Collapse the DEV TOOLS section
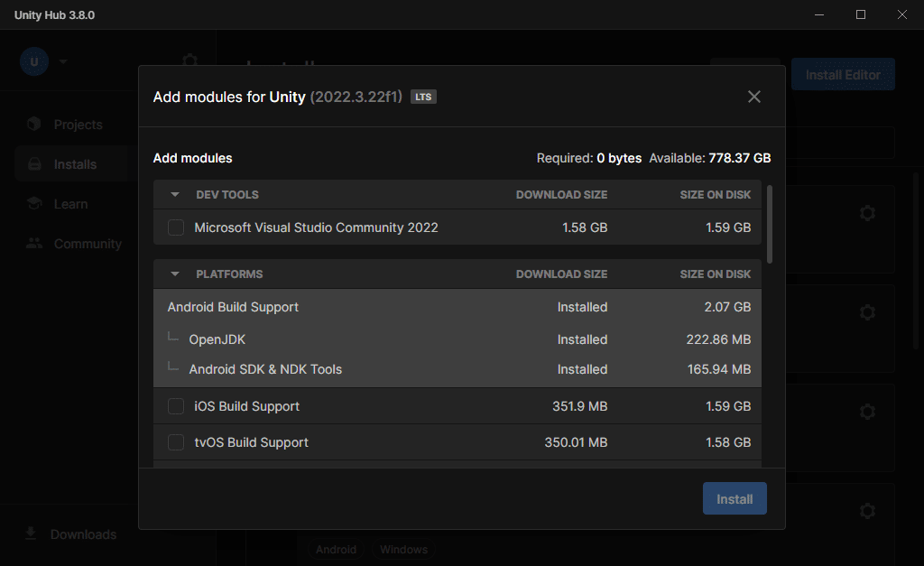This screenshot has width=924, height=566. [x=175, y=195]
